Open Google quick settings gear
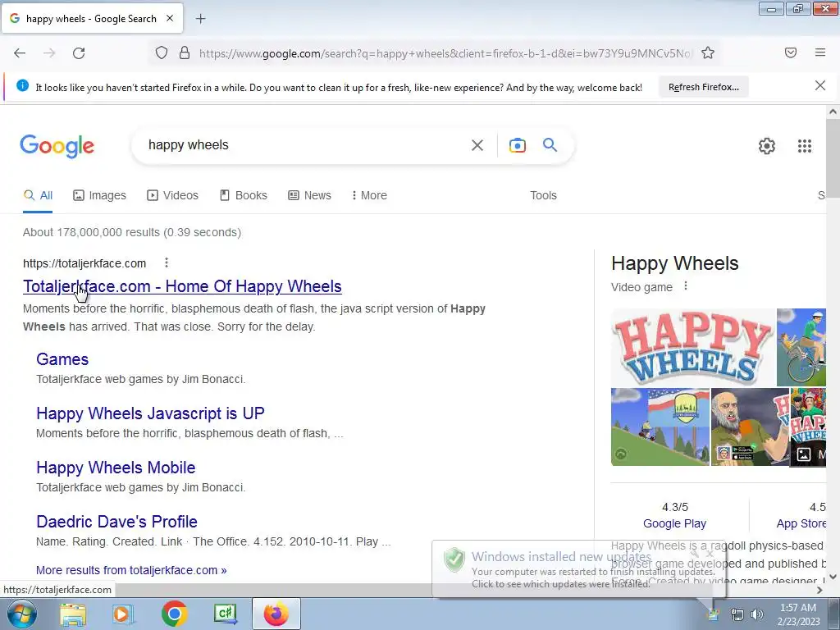The height and width of the screenshot is (630, 840). coord(767,146)
